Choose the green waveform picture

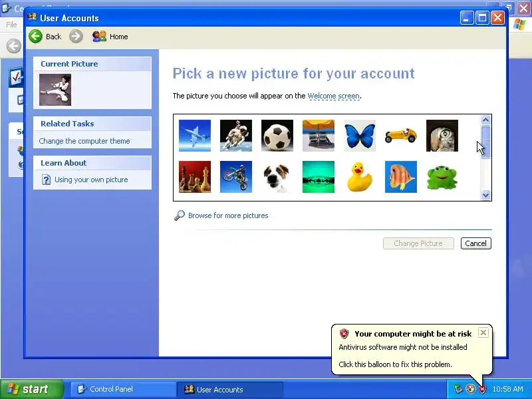tap(319, 177)
